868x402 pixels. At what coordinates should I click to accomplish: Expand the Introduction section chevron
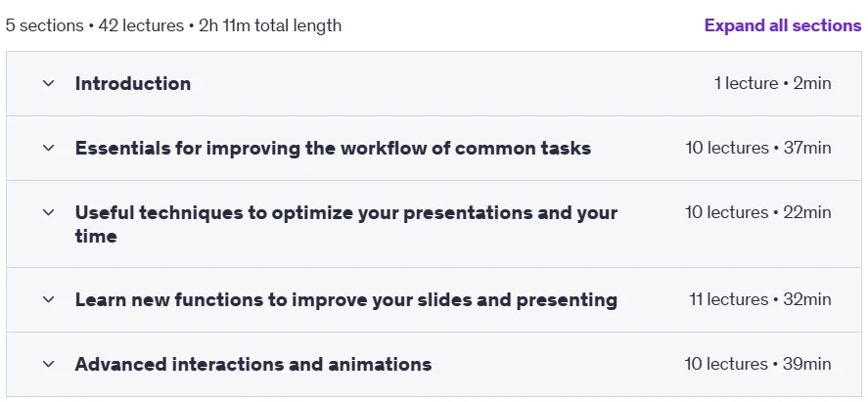pyautogui.click(x=49, y=83)
